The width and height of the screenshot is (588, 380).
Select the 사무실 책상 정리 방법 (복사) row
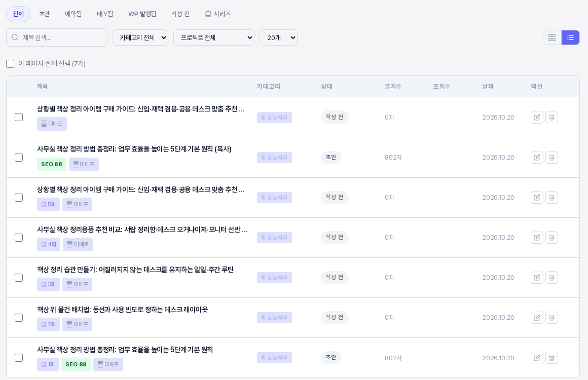coord(19,158)
